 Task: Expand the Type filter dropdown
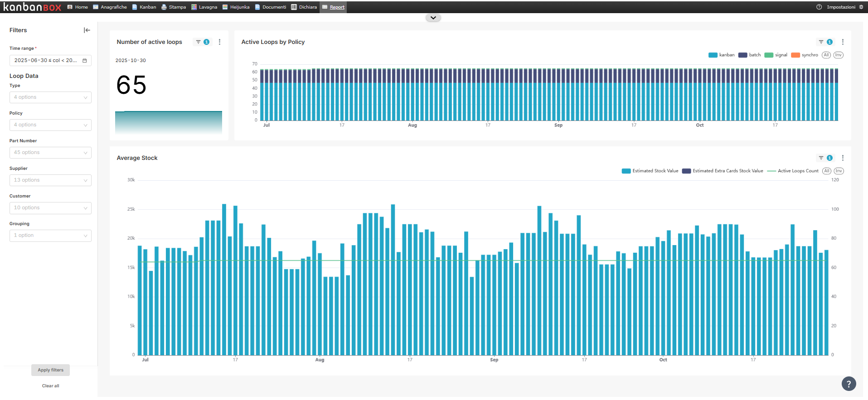click(x=50, y=97)
